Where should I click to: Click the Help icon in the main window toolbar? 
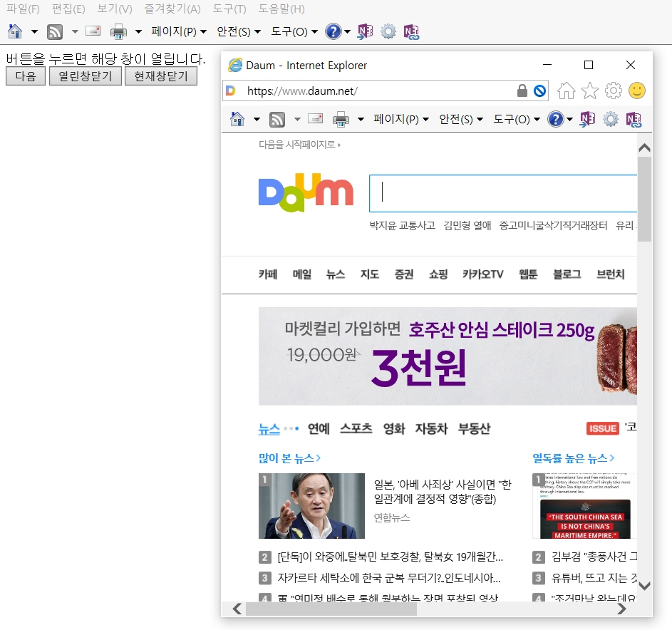click(x=334, y=31)
